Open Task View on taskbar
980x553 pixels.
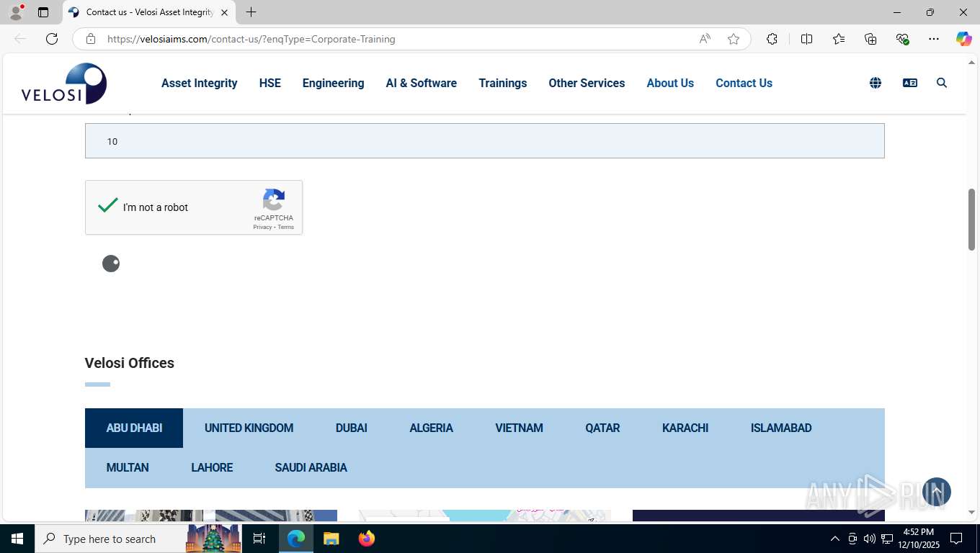[x=259, y=539]
